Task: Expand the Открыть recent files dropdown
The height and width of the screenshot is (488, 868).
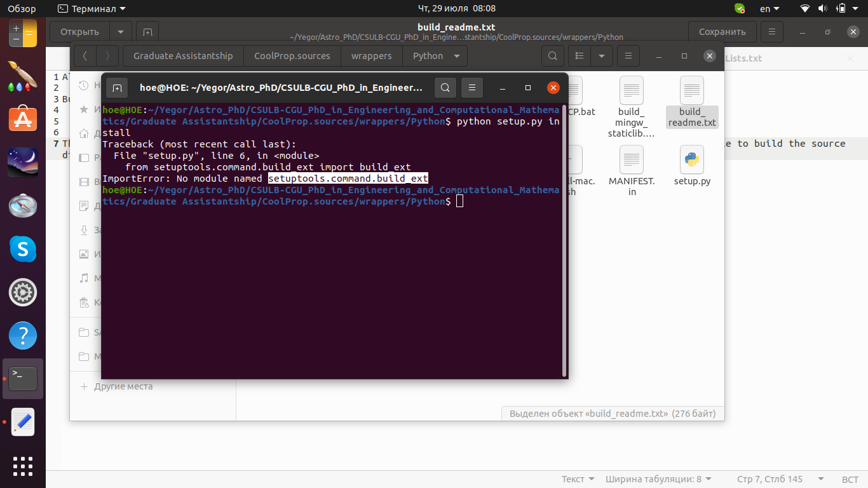Action: [120, 31]
